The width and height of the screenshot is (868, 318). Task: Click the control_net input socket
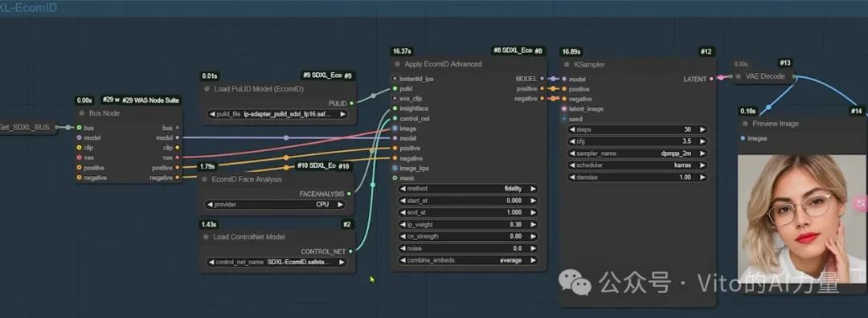[395, 118]
